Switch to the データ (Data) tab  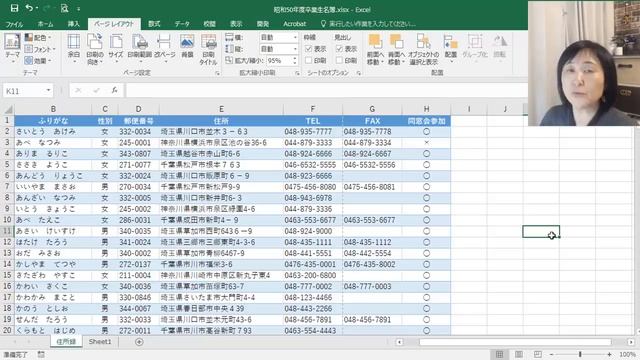click(182, 24)
